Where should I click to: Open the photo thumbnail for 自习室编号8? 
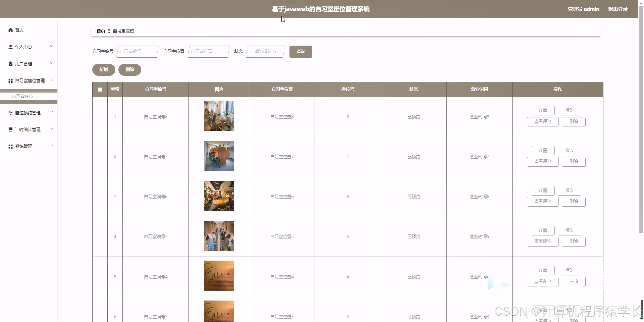(x=219, y=116)
